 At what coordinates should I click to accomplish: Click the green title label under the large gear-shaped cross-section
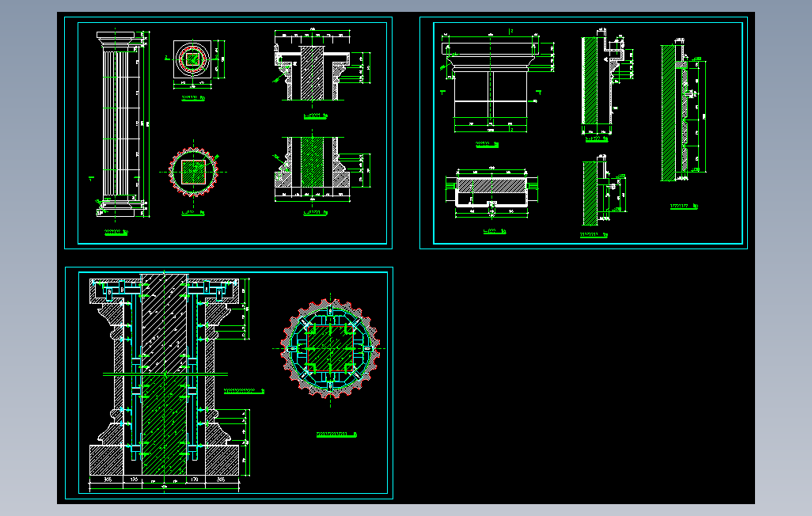336,434
